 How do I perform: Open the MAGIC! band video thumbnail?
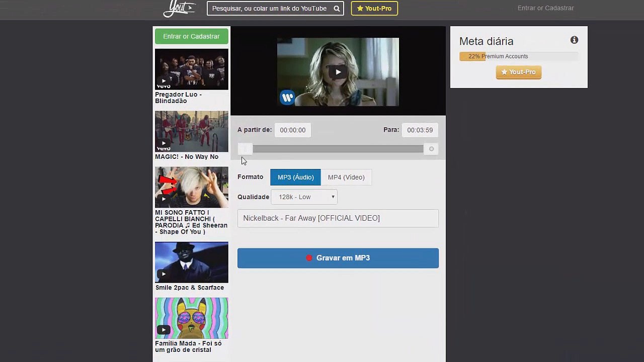pyautogui.click(x=192, y=131)
